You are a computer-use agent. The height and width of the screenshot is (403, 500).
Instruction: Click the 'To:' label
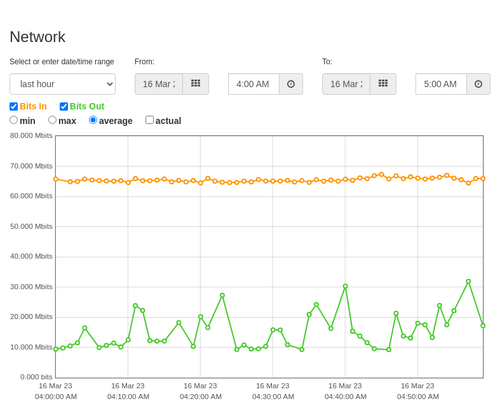click(x=327, y=62)
